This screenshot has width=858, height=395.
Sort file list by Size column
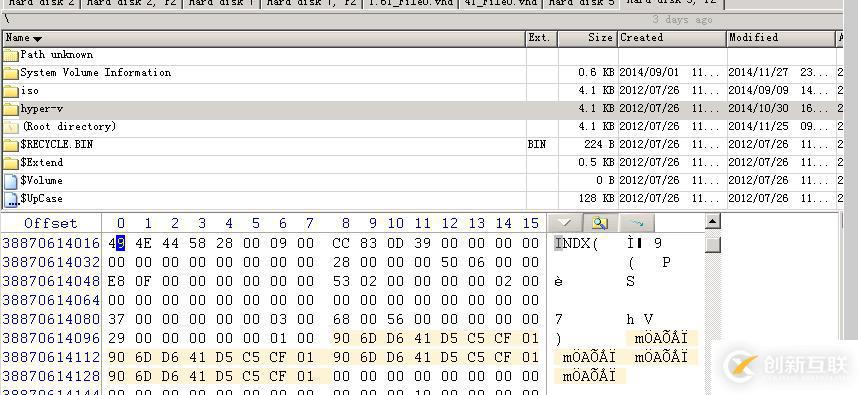(588, 38)
